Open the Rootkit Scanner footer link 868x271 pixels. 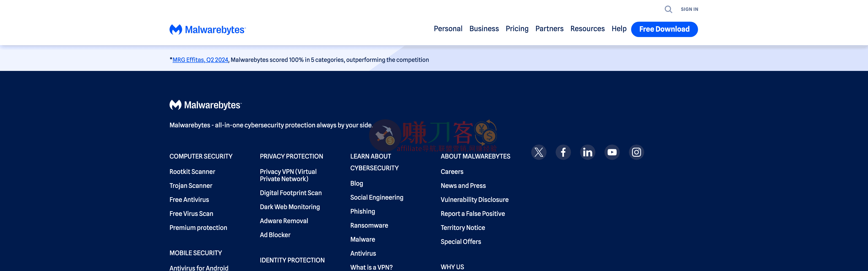(x=192, y=172)
